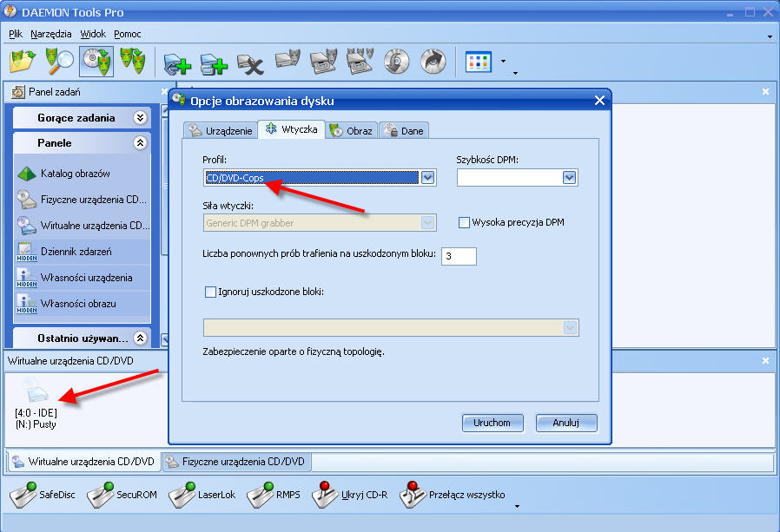The height and width of the screenshot is (532, 780).
Task: Click the disc burn toolbar icon
Action: tap(396, 62)
